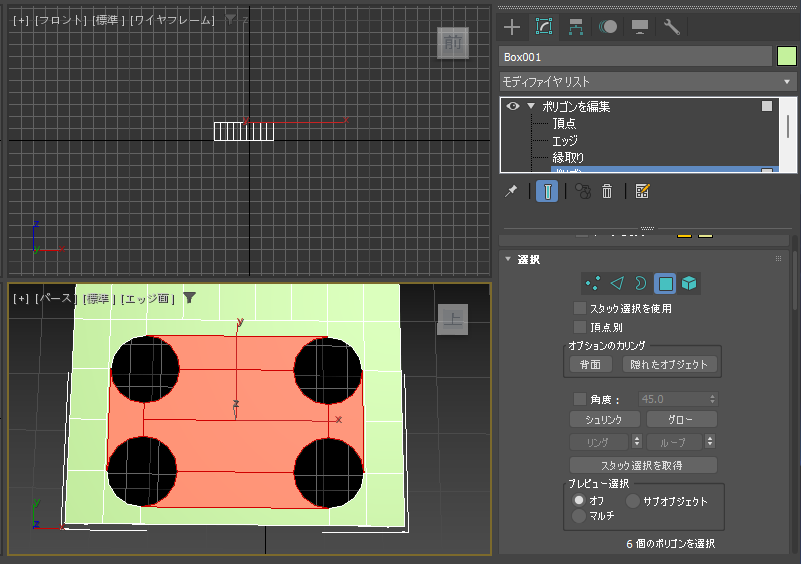Open the [パース] view menu
This screenshot has width=801, height=564.
pos(56,298)
